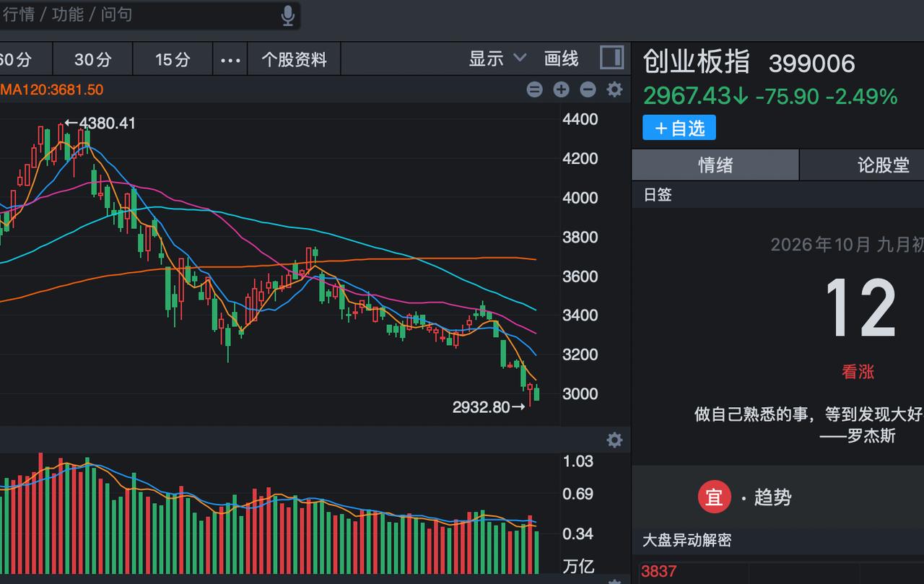Click the 画线 drawing tool button
The image size is (924, 584).
(x=561, y=58)
